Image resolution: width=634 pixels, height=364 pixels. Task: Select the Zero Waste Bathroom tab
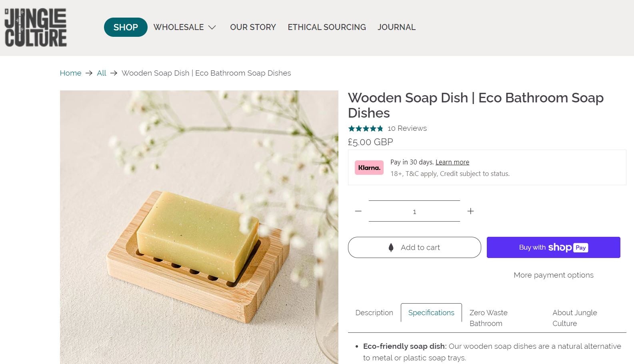[488, 318]
